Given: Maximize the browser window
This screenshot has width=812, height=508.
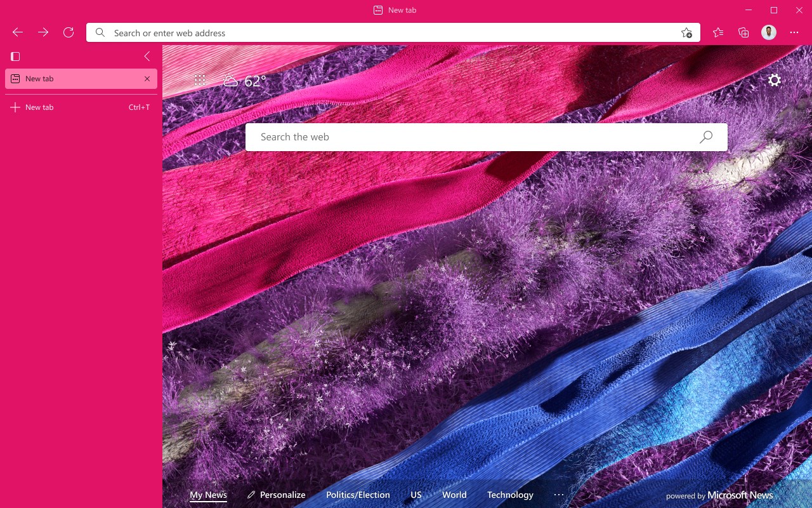Looking at the screenshot, I should coord(774,10).
